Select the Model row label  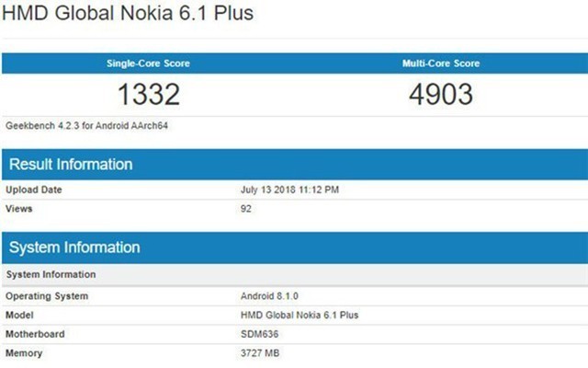(x=20, y=315)
